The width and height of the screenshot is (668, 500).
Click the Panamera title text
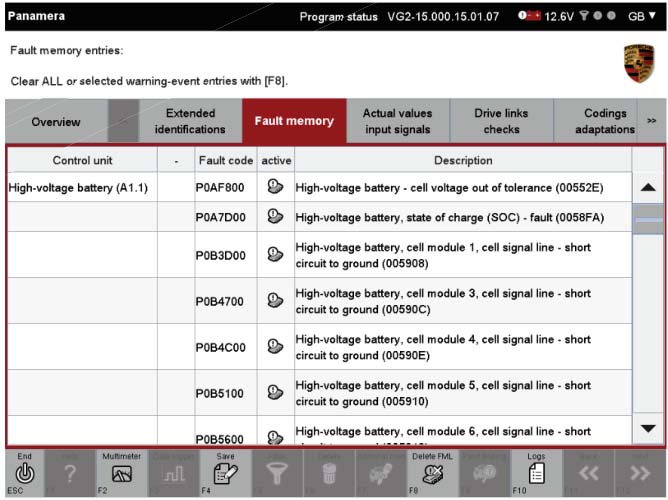(36, 16)
